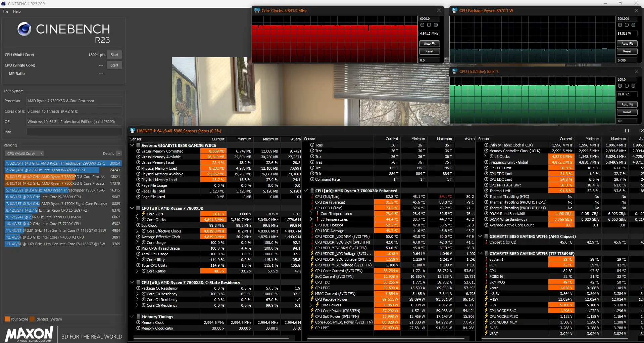Viewport: 644px width, 343px height.
Task: Click the Auto Fit button in Core Clocks graph
Action: point(430,44)
